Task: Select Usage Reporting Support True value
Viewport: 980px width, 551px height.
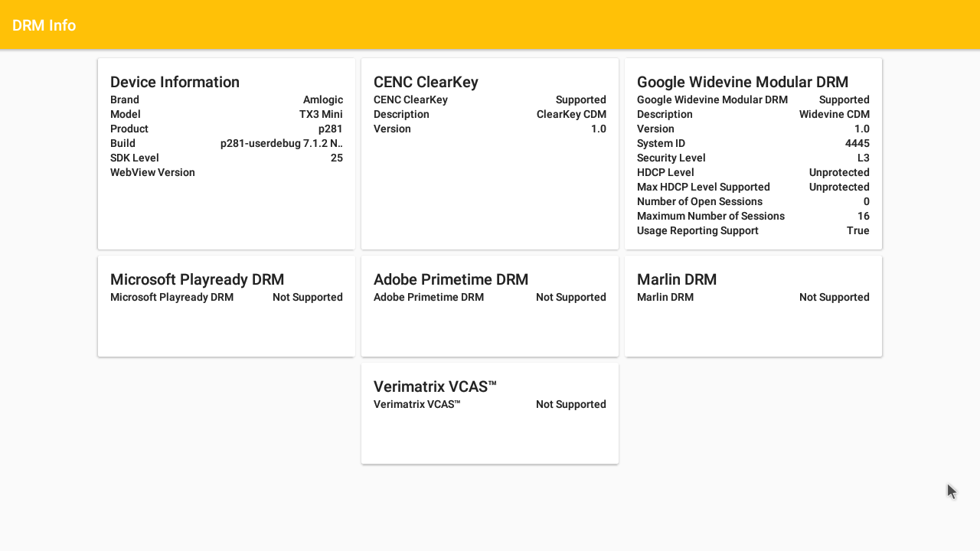Action: (x=858, y=230)
